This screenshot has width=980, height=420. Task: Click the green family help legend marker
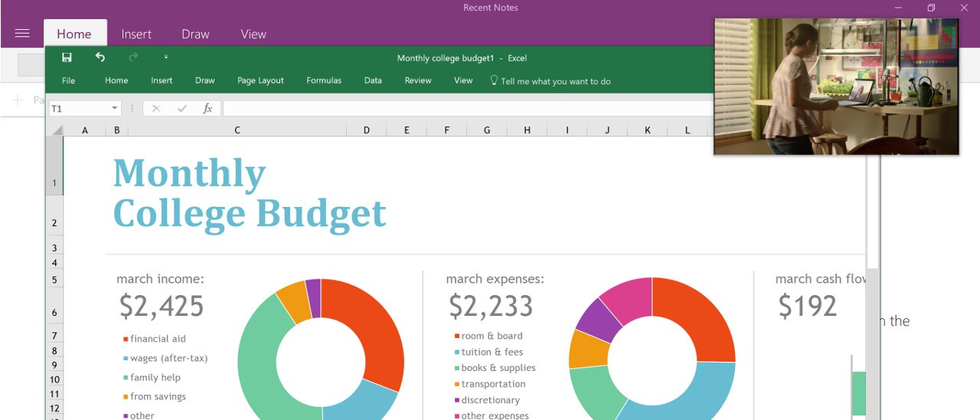click(126, 378)
